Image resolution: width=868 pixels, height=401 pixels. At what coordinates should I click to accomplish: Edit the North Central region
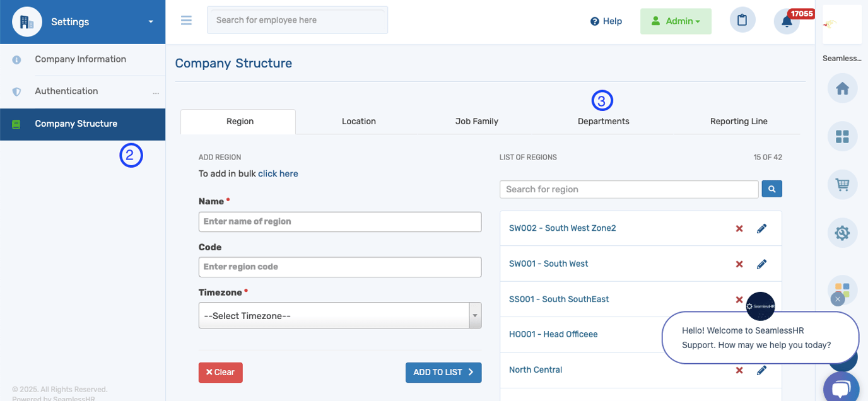[762, 370]
